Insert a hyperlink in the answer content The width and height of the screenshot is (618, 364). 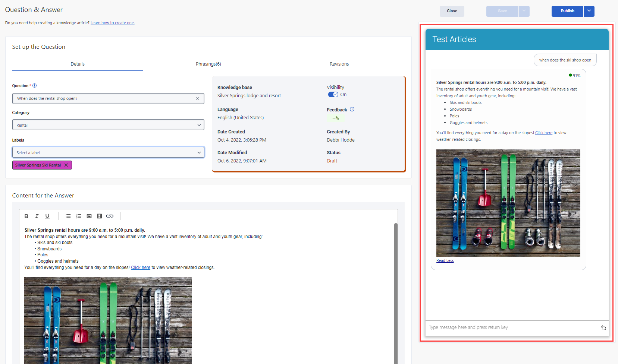click(x=110, y=216)
